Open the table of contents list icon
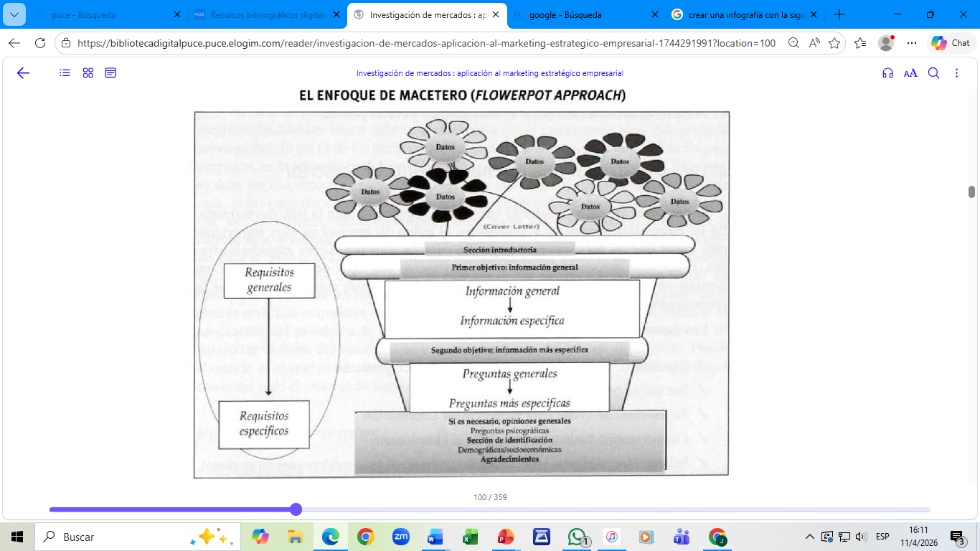980x551 pixels. point(65,72)
